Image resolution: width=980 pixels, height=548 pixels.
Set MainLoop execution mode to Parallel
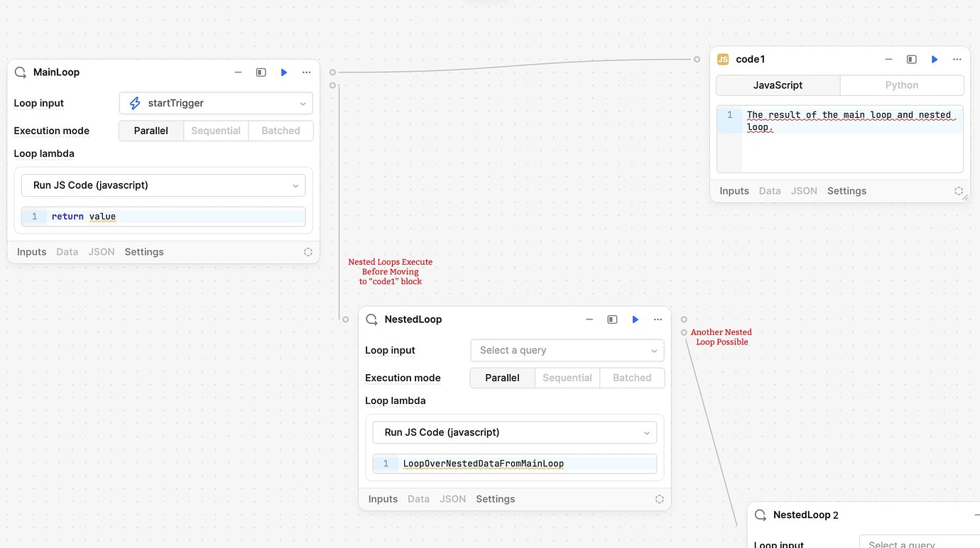pos(151,131)
